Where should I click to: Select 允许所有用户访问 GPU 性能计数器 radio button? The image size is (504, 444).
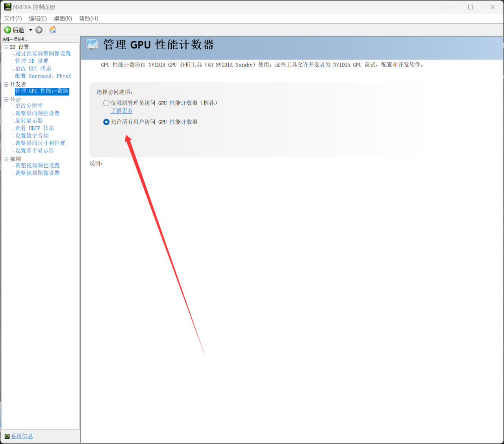coord(106,122)
